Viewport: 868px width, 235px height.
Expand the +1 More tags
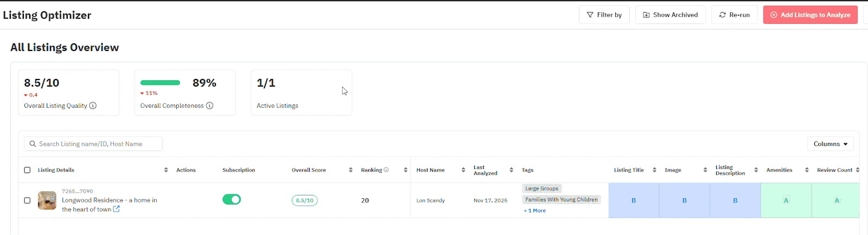click(x=535, y=211)
